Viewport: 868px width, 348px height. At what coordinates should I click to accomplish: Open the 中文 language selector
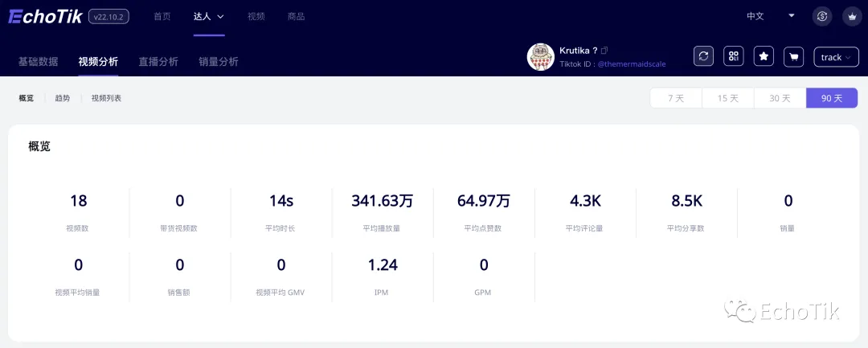tap(771, 16)
